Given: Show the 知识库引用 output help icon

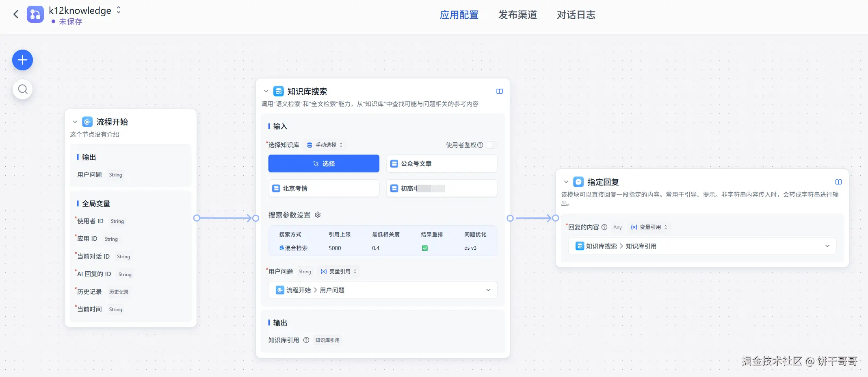Looking at the screenshot, I should coord(306,340).
